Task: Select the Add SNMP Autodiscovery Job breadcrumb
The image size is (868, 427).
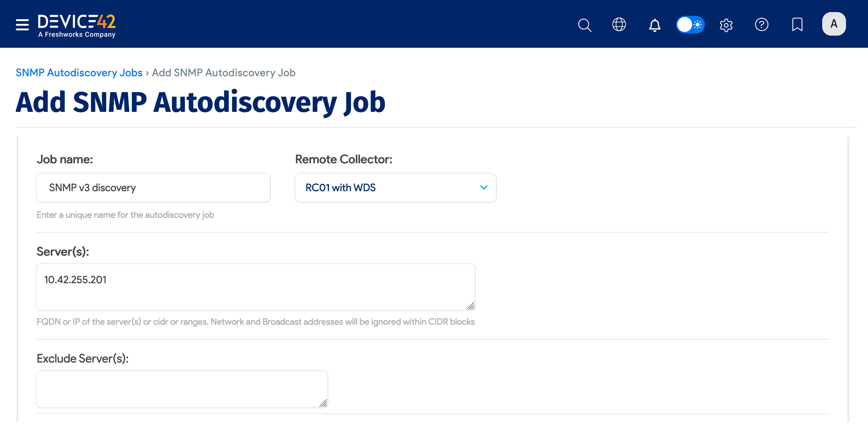Action: [224, 73]
